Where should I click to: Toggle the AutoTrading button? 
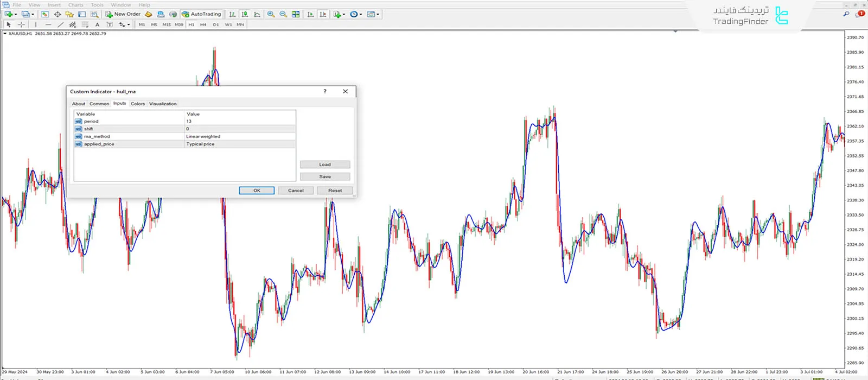coord(201,14)
